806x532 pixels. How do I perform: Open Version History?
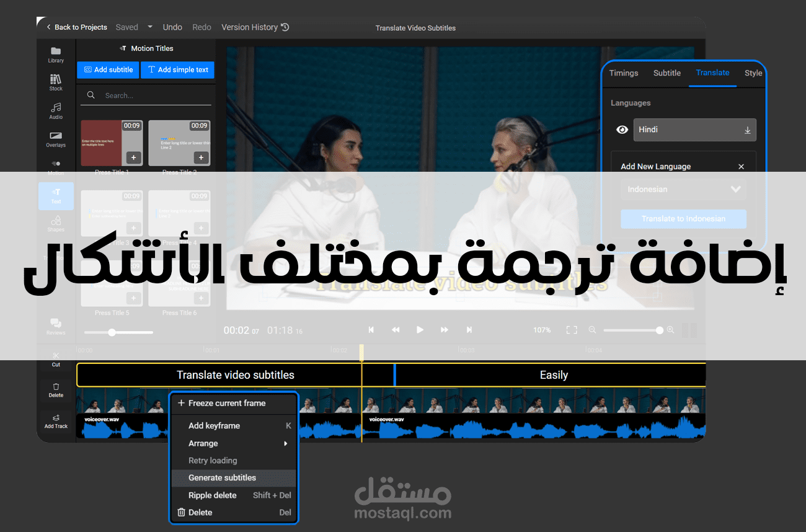click(255, 27)
